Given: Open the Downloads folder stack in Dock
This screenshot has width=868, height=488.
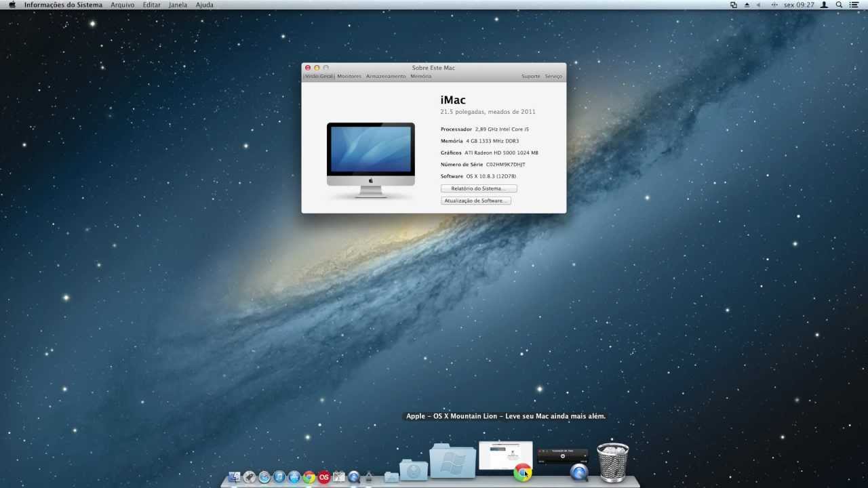Looking at the screenshot, I should click(414, 470).
